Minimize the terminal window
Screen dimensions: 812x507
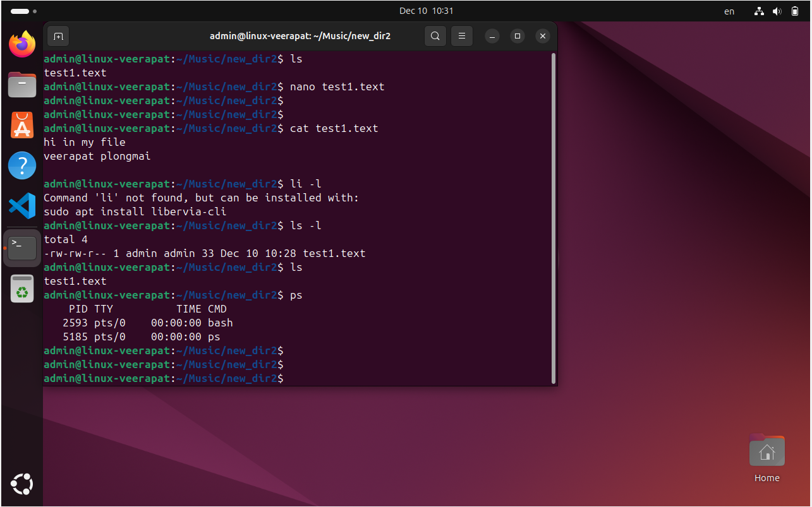pos(493,36)
